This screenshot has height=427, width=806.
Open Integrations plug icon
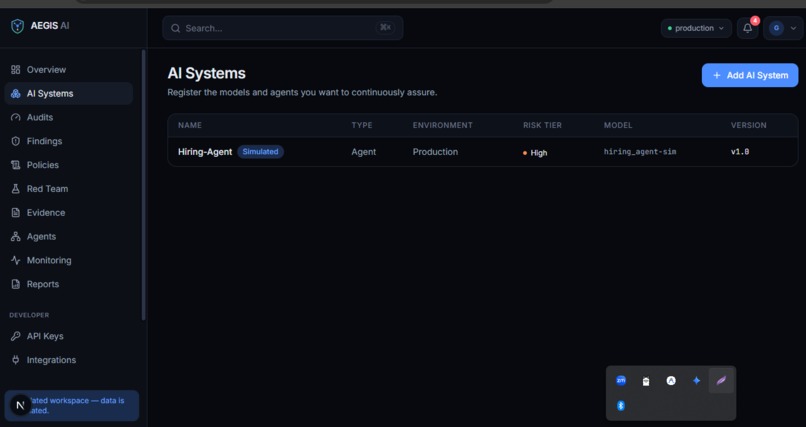point(15,360)
